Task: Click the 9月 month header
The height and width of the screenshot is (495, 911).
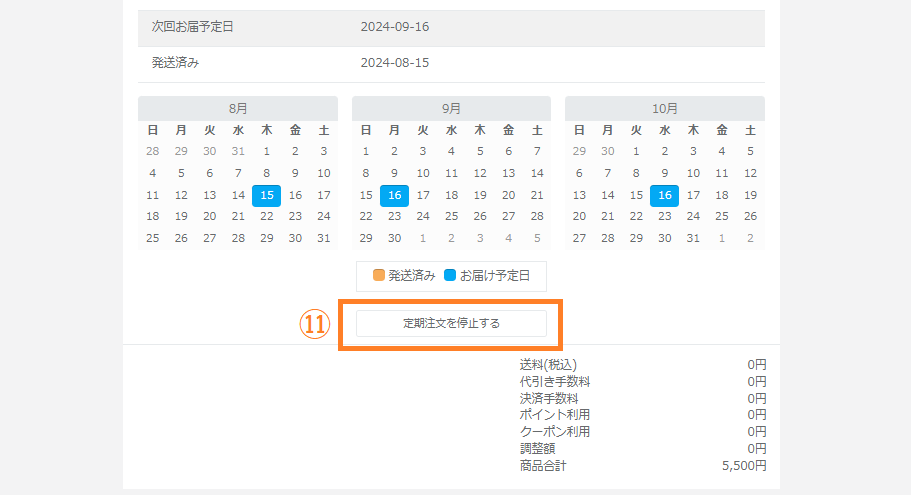Action: click(451, 108)
